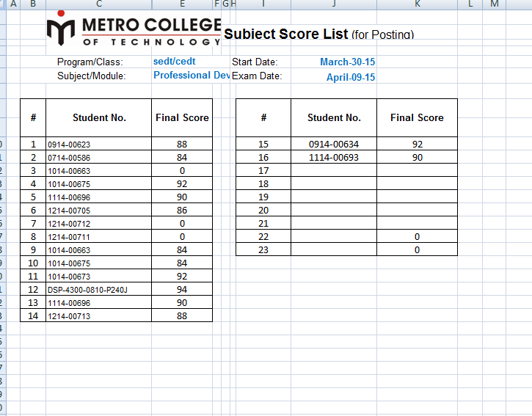Select the 'April-09-15' exam date cell
The height and width of the screenshot is (416, 532).
tap(351, 77)
